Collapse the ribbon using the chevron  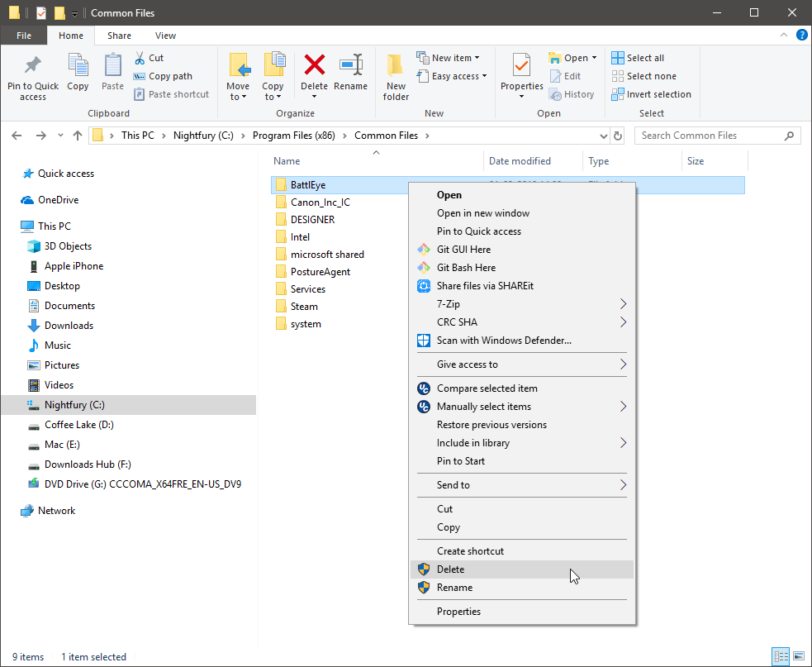click(x=784, y=35)
